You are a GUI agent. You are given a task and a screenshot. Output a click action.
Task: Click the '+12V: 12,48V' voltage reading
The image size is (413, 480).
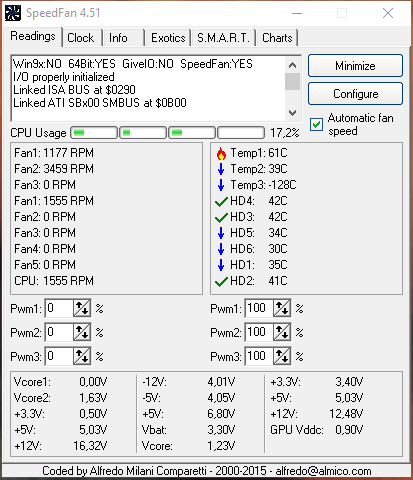coord(317,414)
